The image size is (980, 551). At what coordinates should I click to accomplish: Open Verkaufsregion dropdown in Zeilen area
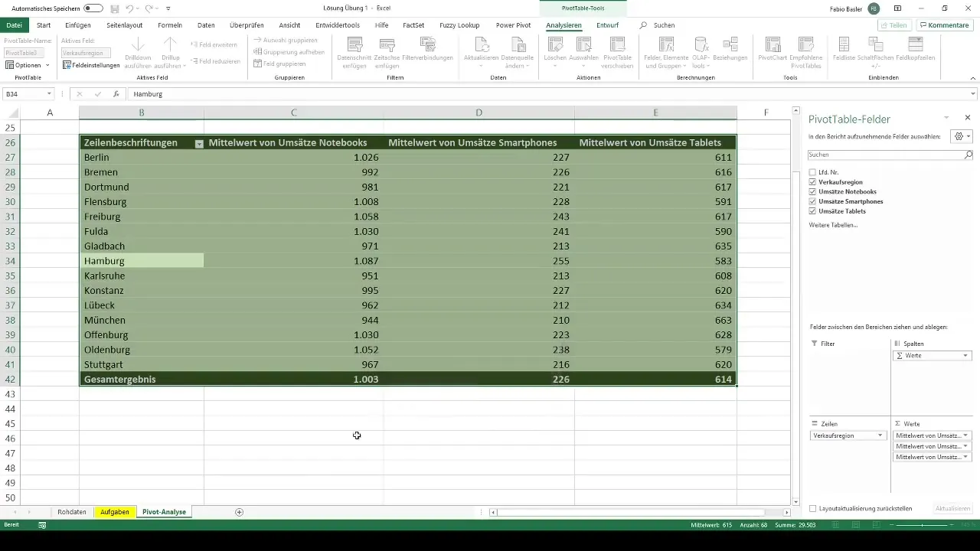click(x=880, y=435)
